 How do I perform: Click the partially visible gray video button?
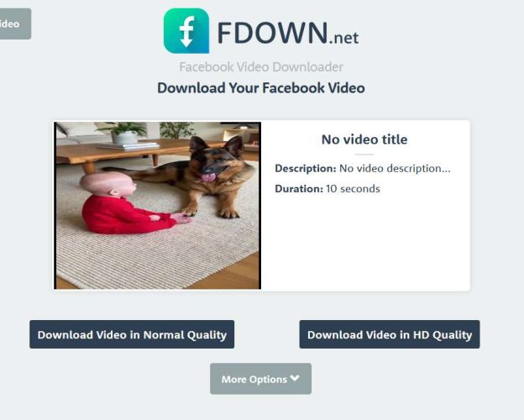tap(13, 24)
